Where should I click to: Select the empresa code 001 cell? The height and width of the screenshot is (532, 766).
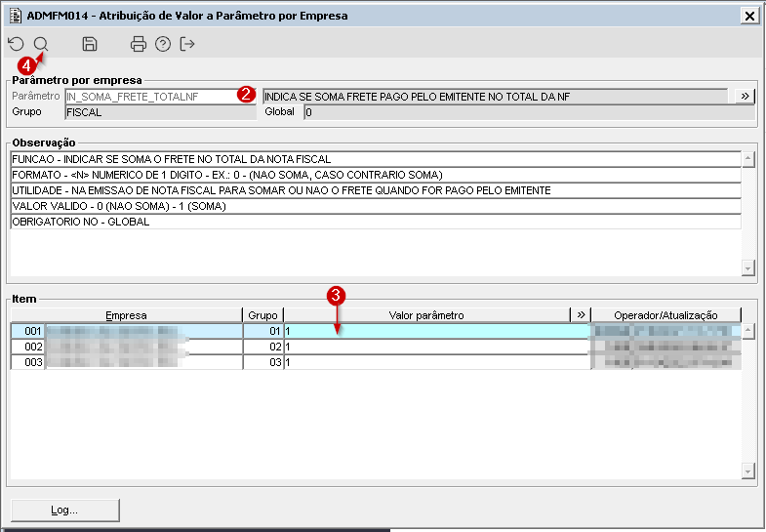[28, 331]
